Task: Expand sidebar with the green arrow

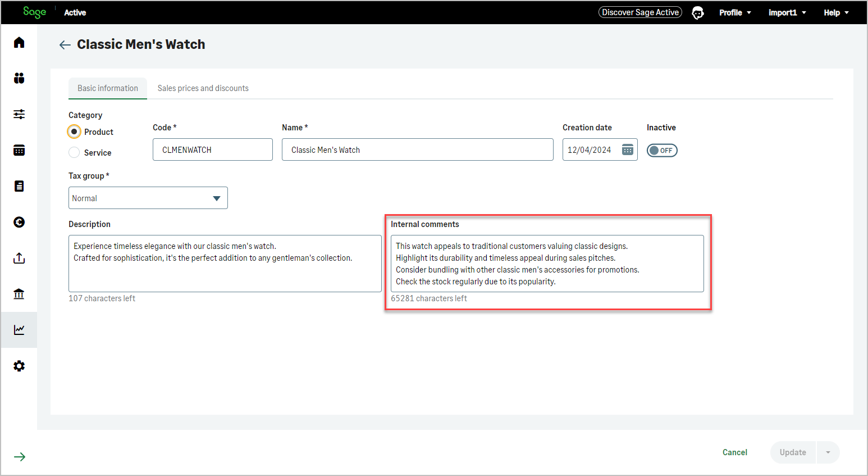Action: click(x=20, y=457)
